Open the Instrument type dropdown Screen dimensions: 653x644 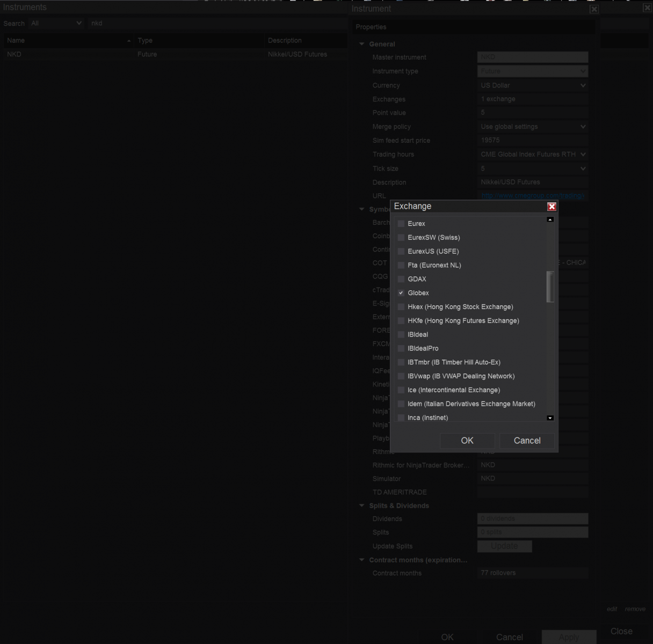click(533, 71)
